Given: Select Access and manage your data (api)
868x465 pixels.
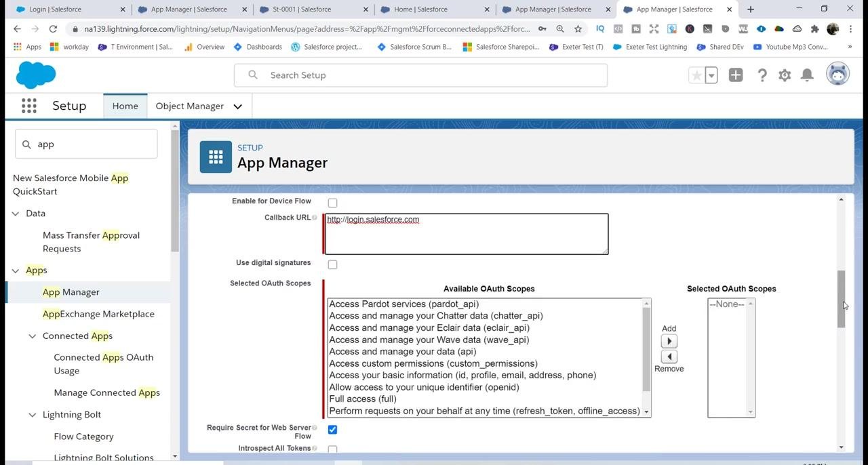Looking at the screenshot, I should pos(403,352).
